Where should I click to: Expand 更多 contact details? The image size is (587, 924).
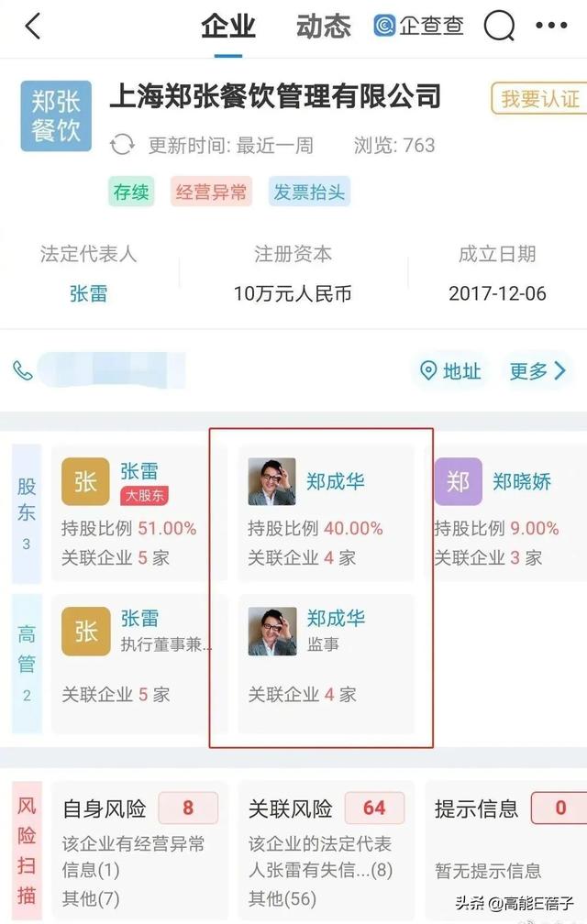(x=537, y=371)
